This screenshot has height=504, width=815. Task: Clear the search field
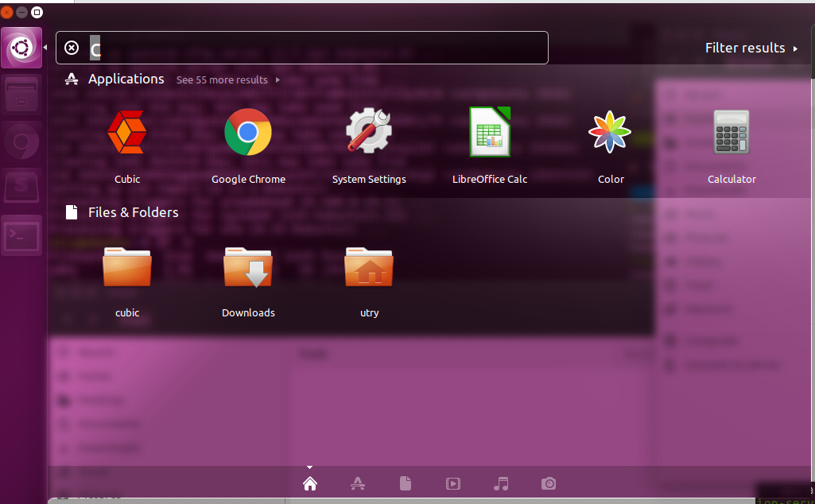click(x=72, y=48)
